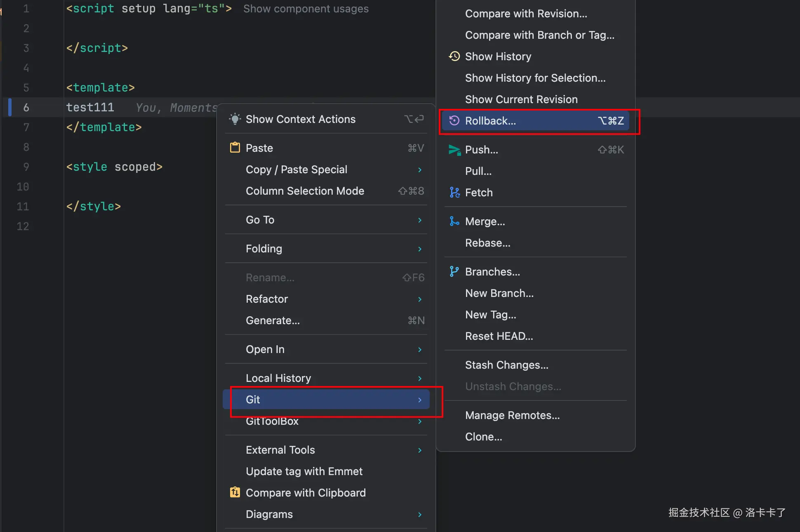The width and height of the screenshot is (800, 532).
Task: Select Compare with Branch or Tag...
Action: (539, 35)
